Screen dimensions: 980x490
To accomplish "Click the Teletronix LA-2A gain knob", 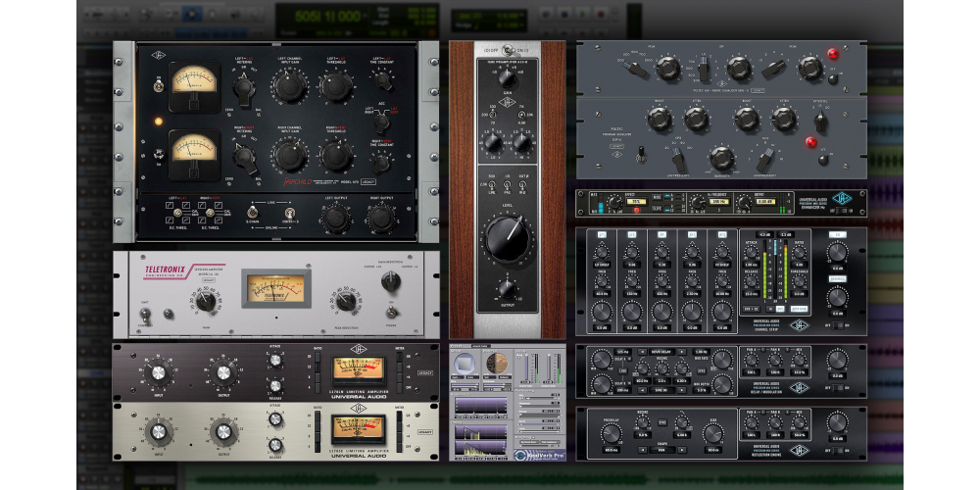I will (205, 301).
